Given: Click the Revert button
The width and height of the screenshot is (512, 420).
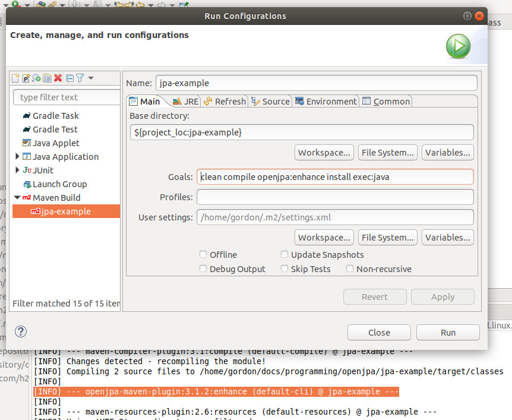Looking at the screenshot, I should point(375,297).
